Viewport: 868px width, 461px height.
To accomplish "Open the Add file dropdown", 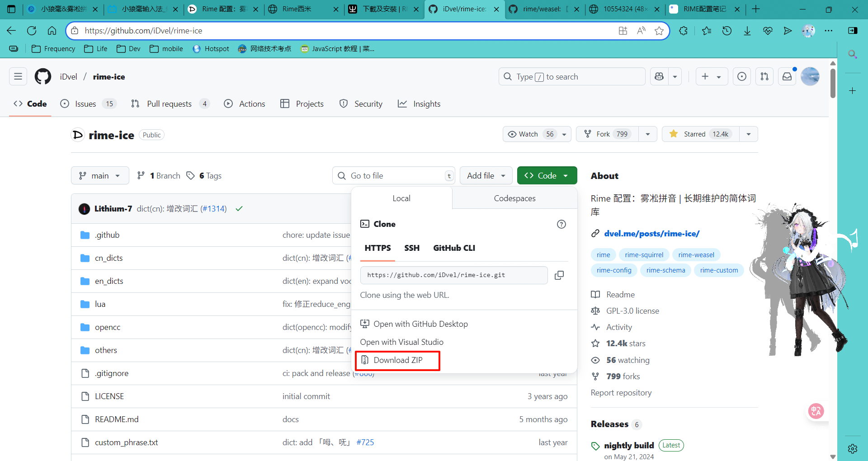I will tap(486, 176).
